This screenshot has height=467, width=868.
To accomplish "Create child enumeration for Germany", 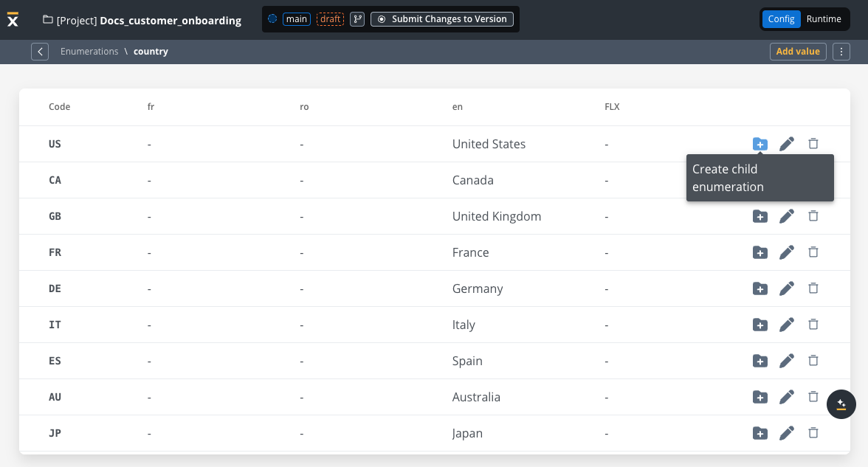I will click(760, 288).
